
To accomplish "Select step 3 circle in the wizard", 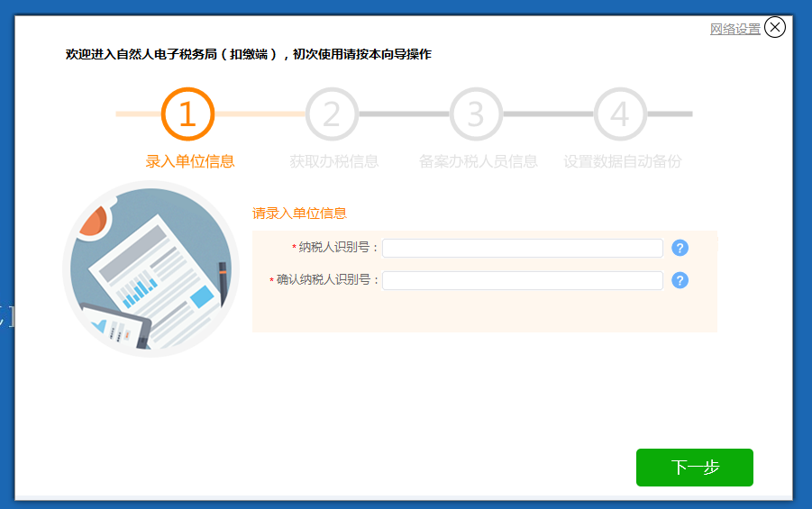I will [476, 114].
